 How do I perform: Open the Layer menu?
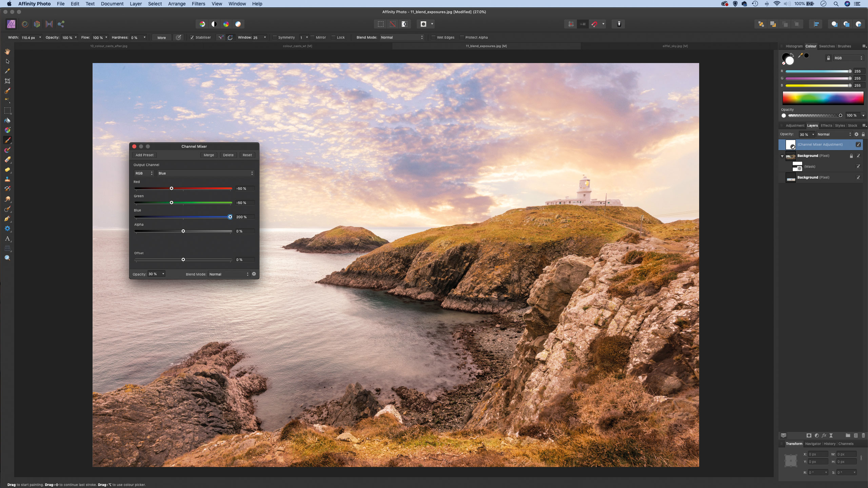[136, 4]
